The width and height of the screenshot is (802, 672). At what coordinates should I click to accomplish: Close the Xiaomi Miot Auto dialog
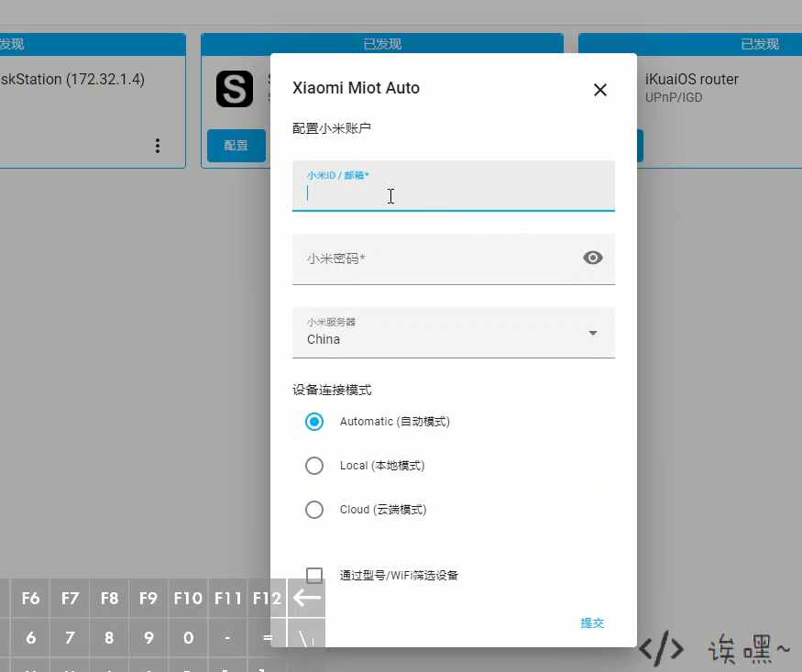(600, 90)
